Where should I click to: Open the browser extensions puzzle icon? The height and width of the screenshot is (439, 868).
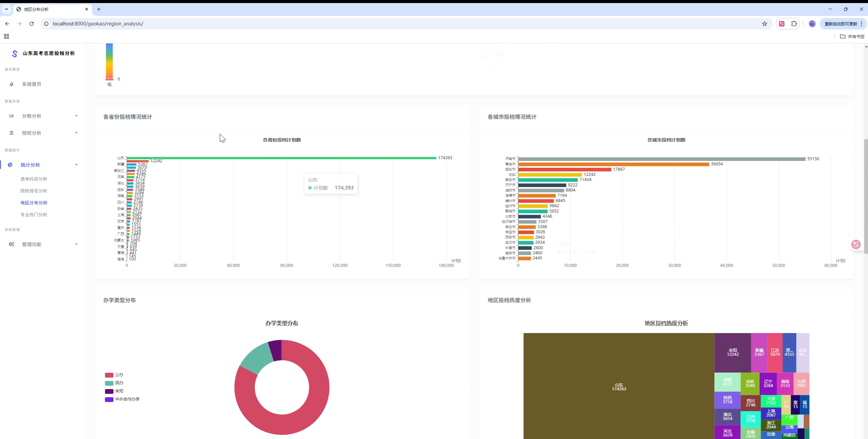(x=794, y=24)
